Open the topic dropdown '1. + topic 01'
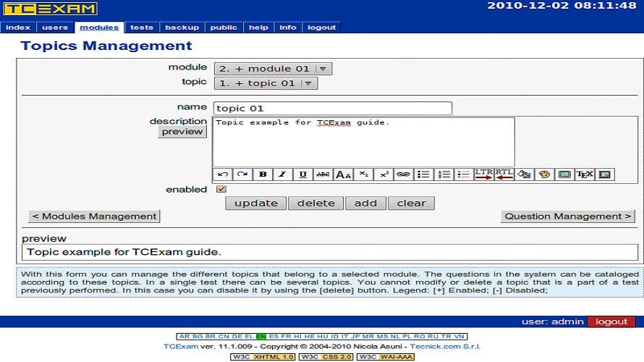This screenshot has height=362, width=644. [x=266, y=83]
